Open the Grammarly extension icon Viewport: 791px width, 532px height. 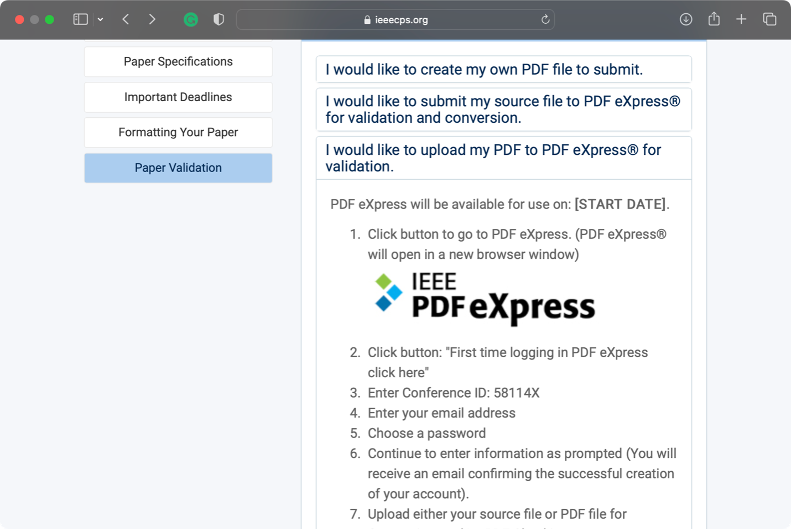click(191, 20)
